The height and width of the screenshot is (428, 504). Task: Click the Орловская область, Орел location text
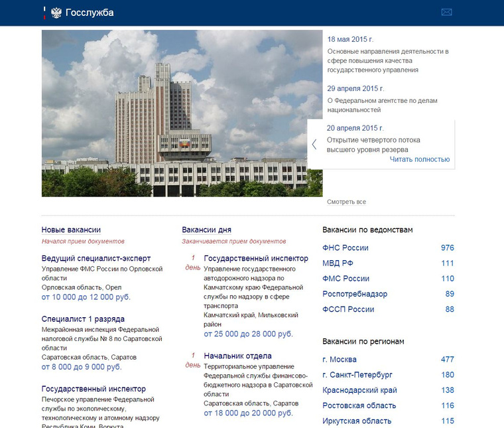[82, 287]
